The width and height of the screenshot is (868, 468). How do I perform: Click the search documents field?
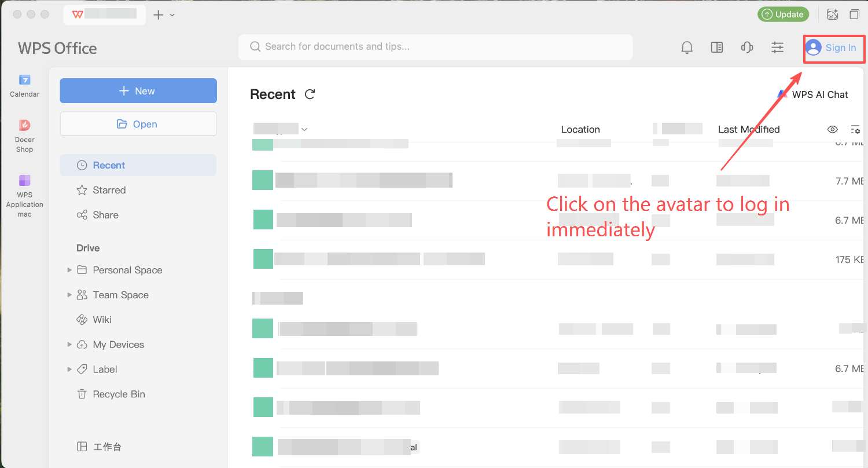435,46
